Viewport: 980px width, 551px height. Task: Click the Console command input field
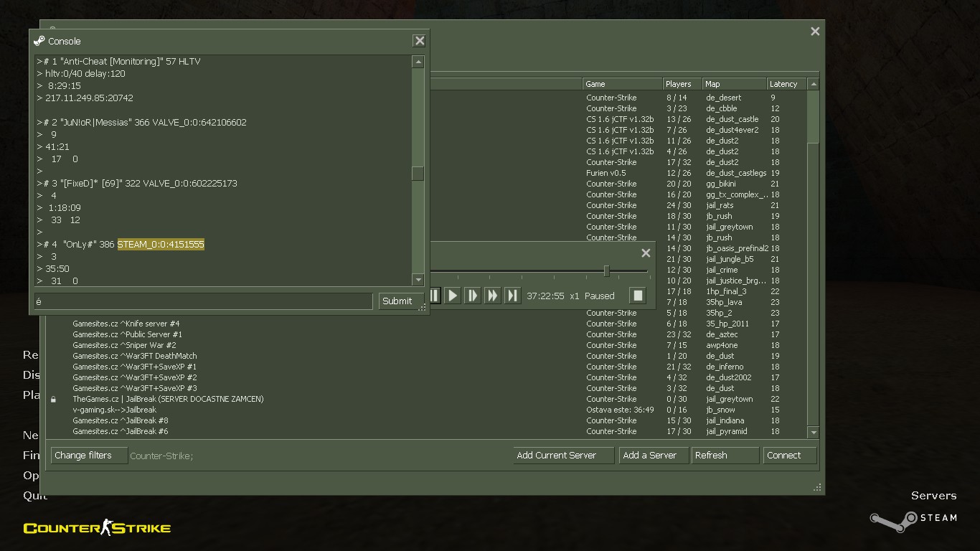[x=204, y=301]
